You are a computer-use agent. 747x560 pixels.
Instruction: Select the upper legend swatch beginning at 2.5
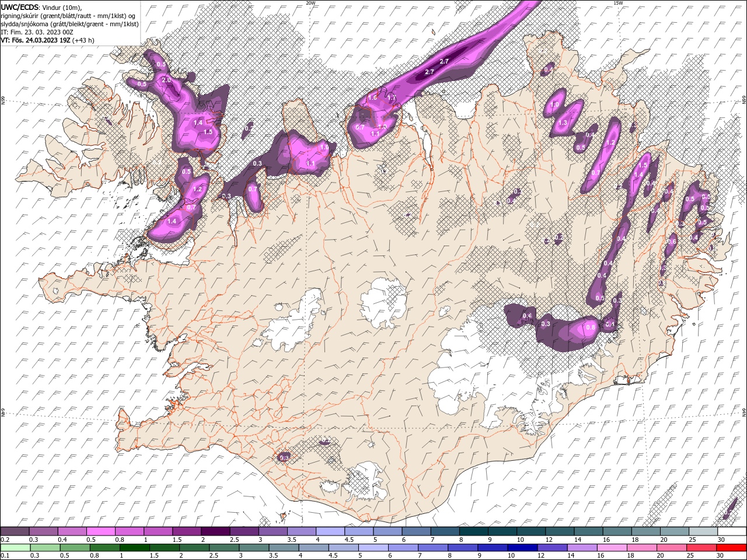(x=244, y=531)
